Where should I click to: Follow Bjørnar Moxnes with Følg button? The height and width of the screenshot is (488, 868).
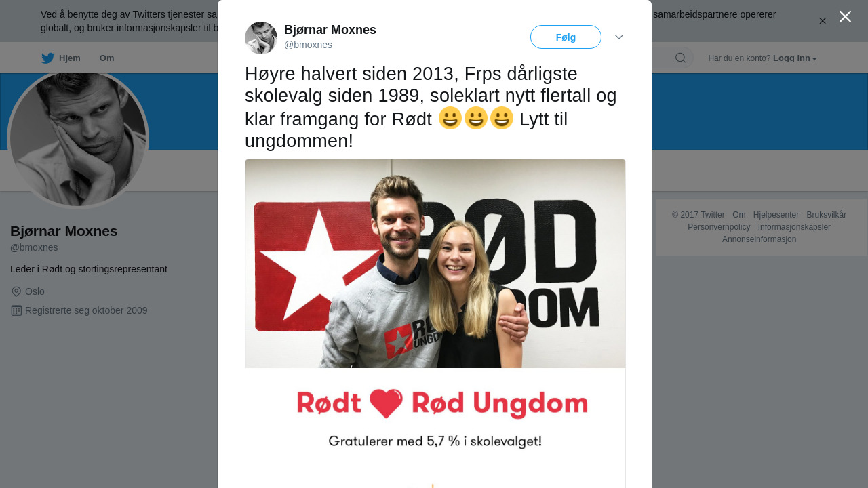[566, 37]
